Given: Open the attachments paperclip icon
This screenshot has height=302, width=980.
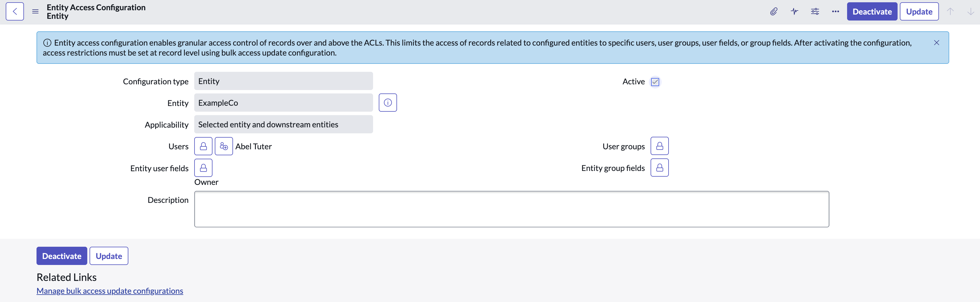Looking at the screenshot, I should 774,11.
